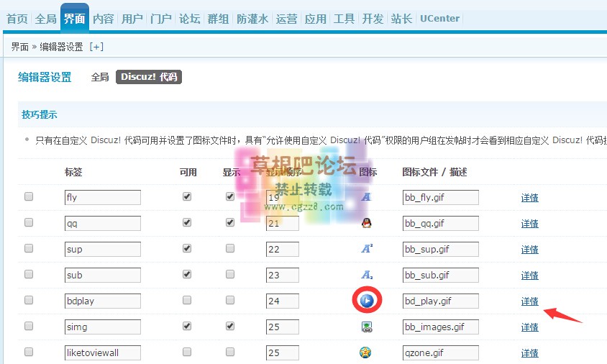
Task: Select the sub row checkbox
Action: [29, 274]
